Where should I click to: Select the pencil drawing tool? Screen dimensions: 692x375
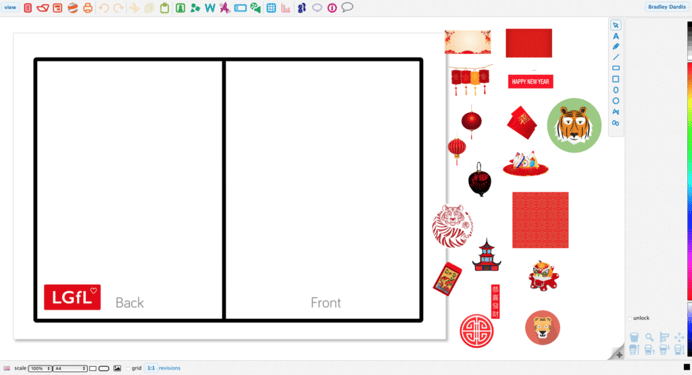pos(616,47)
